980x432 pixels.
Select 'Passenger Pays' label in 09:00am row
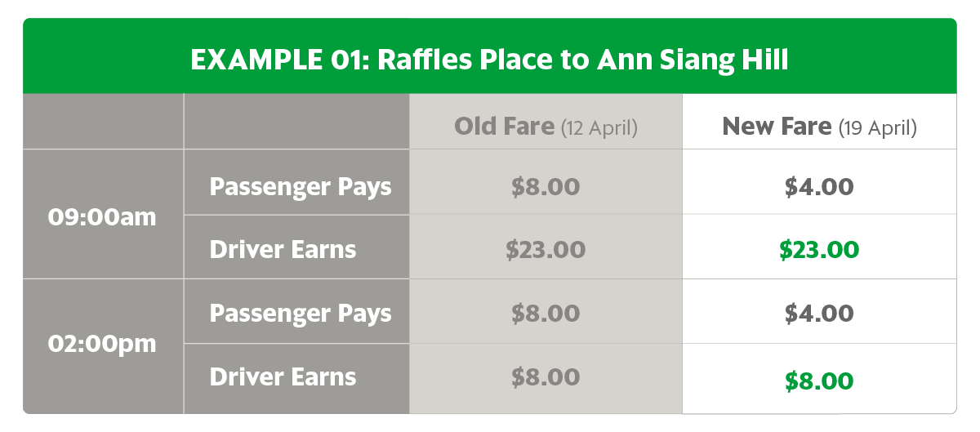[301, 187]
